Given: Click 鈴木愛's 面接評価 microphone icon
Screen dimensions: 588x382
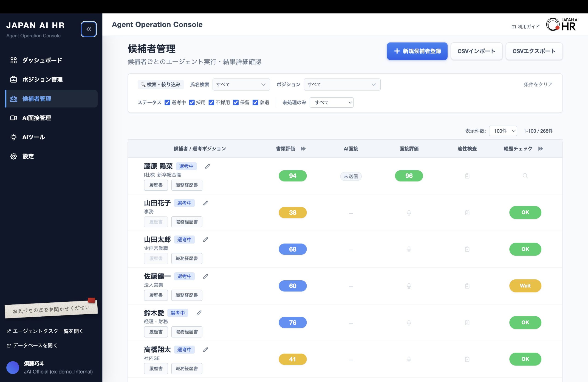Looking at the screenshot, I should click(x=409, y=323).
